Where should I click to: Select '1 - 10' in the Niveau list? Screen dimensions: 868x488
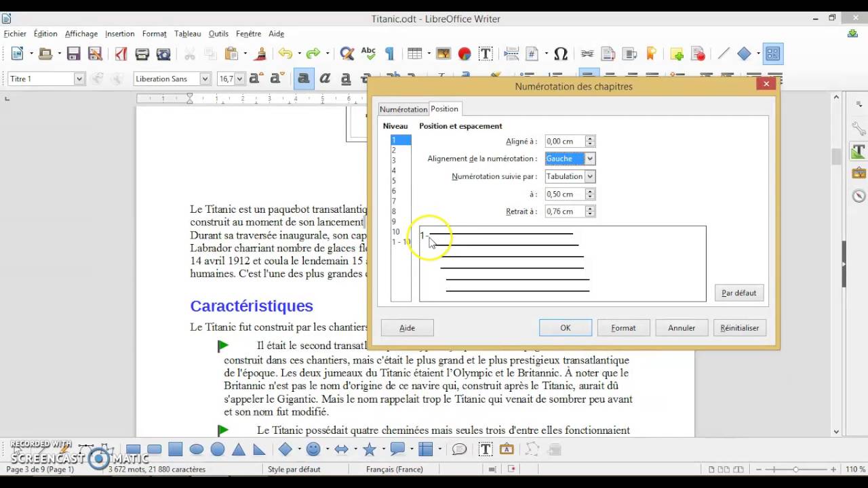coord(401,242)
